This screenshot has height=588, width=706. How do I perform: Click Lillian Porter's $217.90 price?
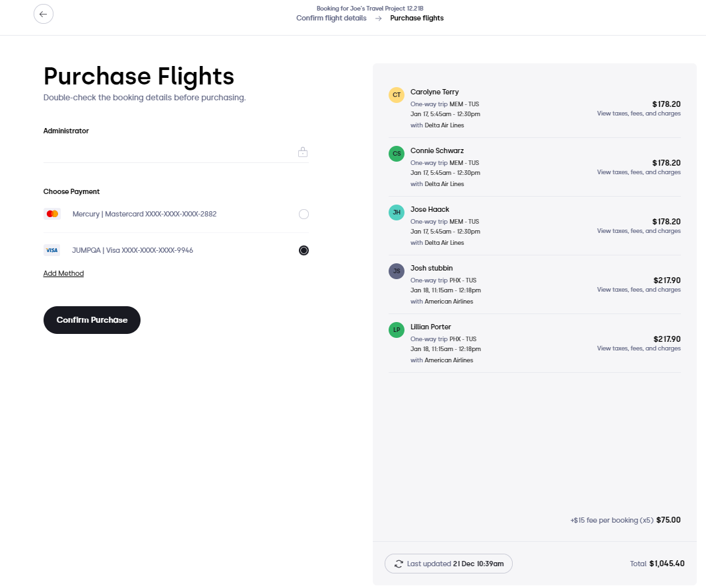click(x=667, y=339)
